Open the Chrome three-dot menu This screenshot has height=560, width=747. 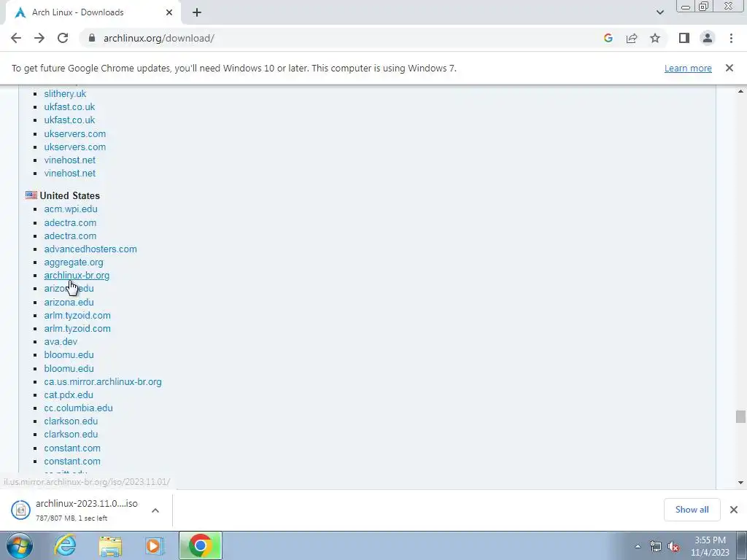(731, 38)
